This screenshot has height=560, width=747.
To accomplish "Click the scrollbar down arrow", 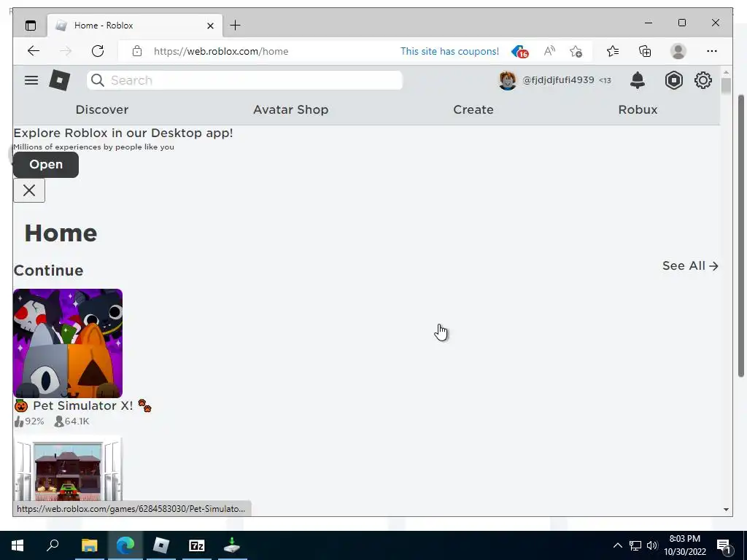I will [x=726, y=510].
